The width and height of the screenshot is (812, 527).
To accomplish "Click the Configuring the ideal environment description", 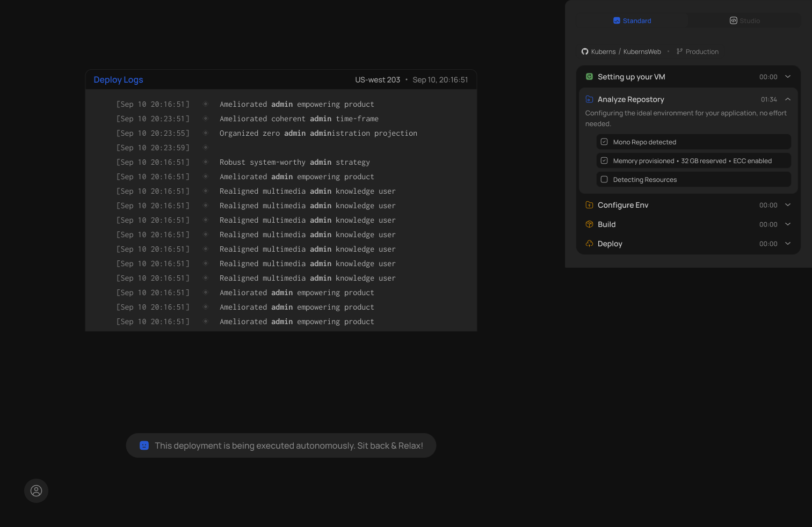I will (x=686, y=118).
